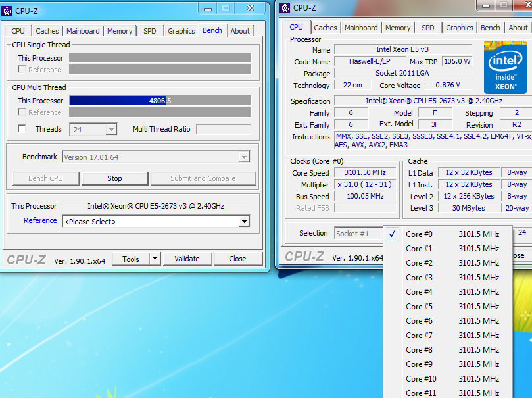Select Core #6 in the clocks menu
Image resolution: width=532 pixels, height=398 pixels.
tap(448, 320)
